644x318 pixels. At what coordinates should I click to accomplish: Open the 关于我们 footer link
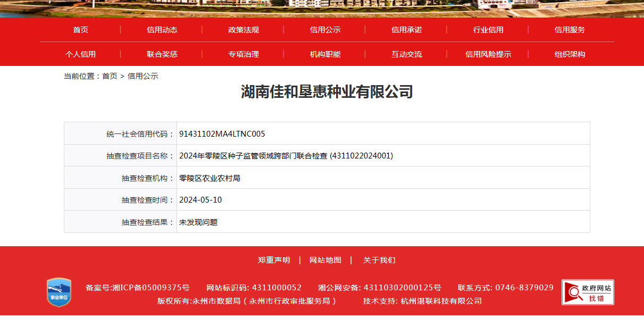pos(379,260)
